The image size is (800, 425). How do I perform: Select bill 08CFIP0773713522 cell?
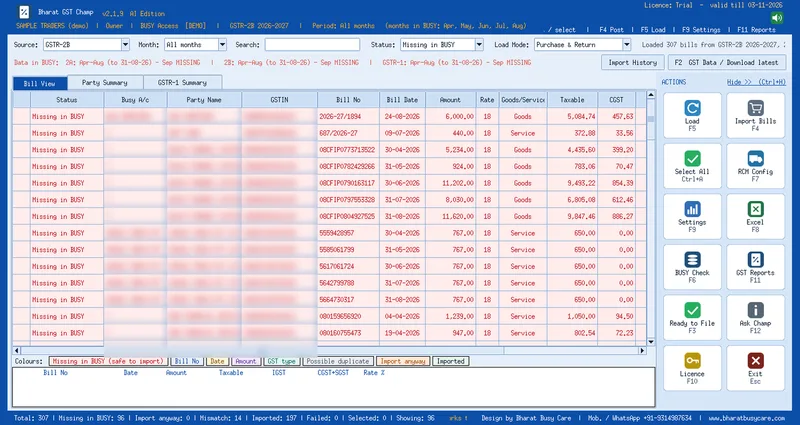pos(348,150)
